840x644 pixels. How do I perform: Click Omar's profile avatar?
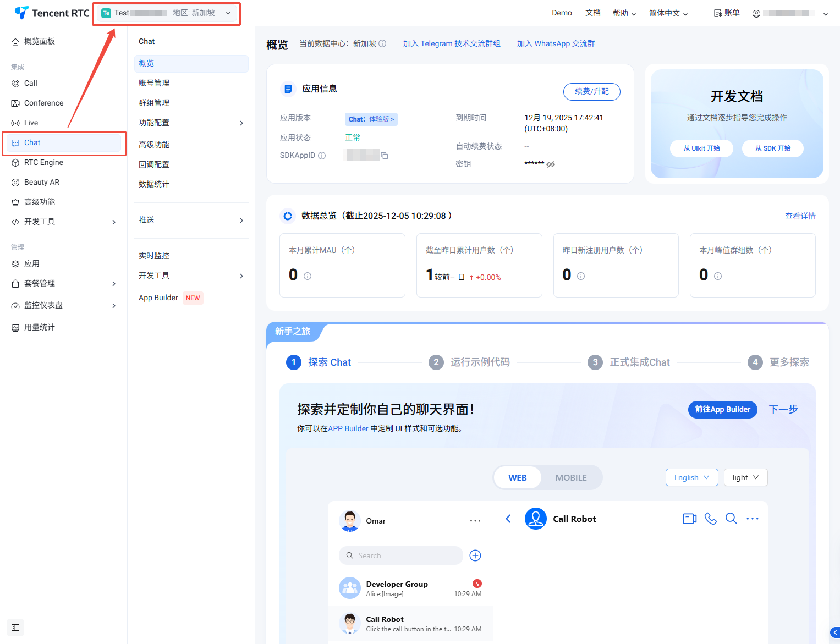(x=350, y=521)
